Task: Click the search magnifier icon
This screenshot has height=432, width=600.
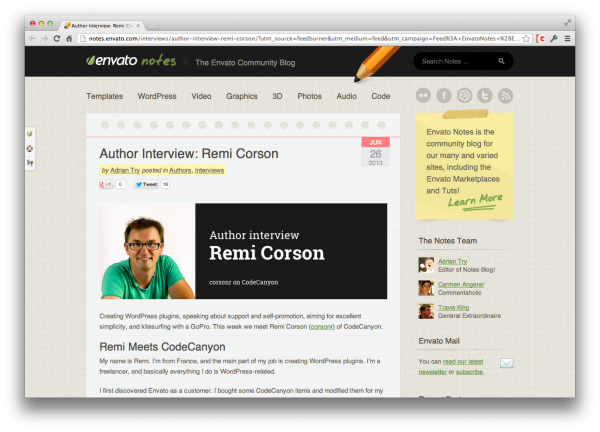Action: 501,61
